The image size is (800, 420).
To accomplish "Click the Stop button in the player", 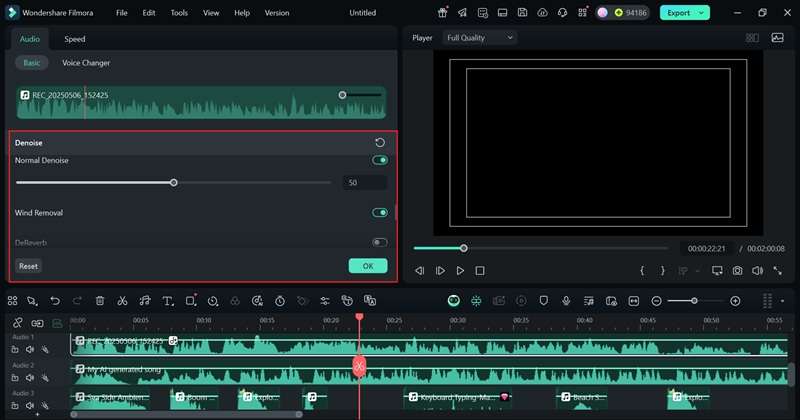I will coord(480,270).
